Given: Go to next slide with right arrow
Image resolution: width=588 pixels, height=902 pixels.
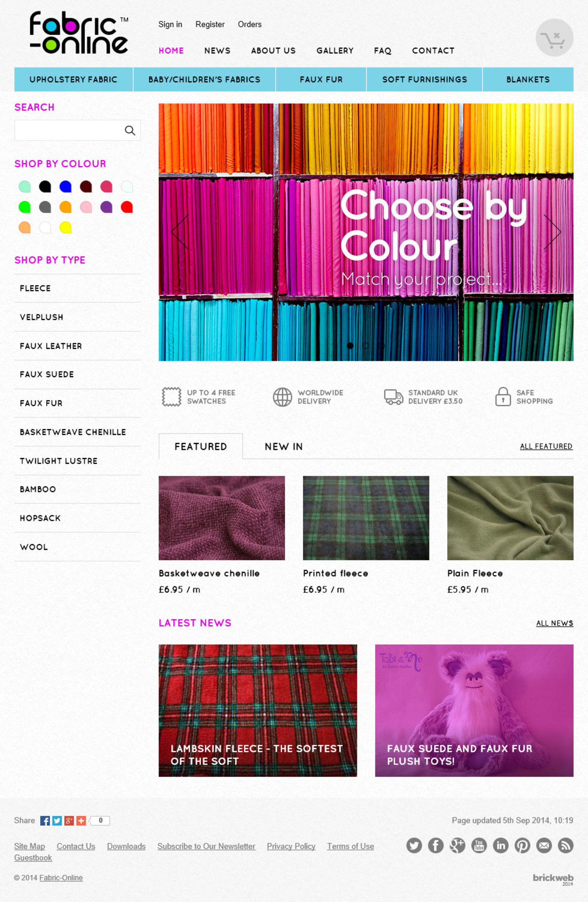Looking at the screenshot, I should click(553, 232).
